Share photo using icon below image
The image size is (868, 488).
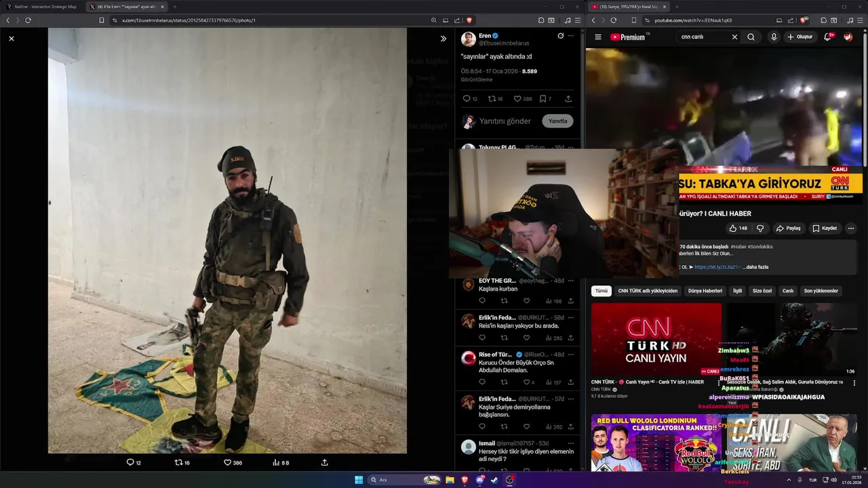[325, 462]
